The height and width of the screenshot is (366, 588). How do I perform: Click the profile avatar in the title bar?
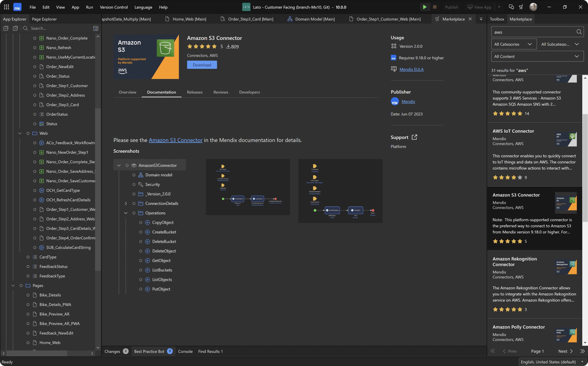[534, 7]
